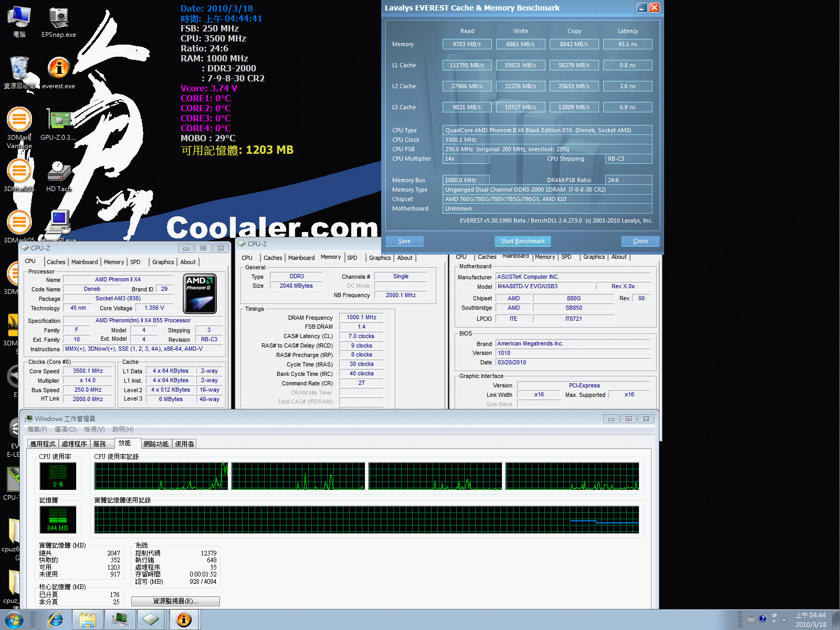Screen dimensions: 840x630
Task: Maximize the Windows Task Manager window
Action: pyautogui.click(x=628, y=418)
